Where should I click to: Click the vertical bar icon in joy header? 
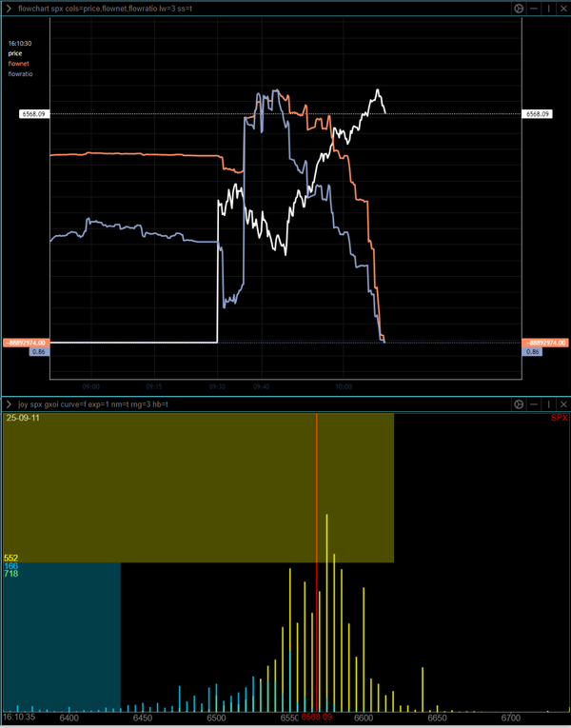coord(548,404)
